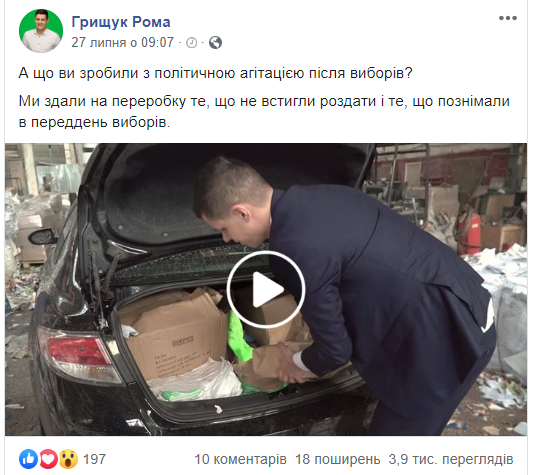Screen dimensions: 533x475
Task: View the 18 поширень shares list
Action: point(338,459)
